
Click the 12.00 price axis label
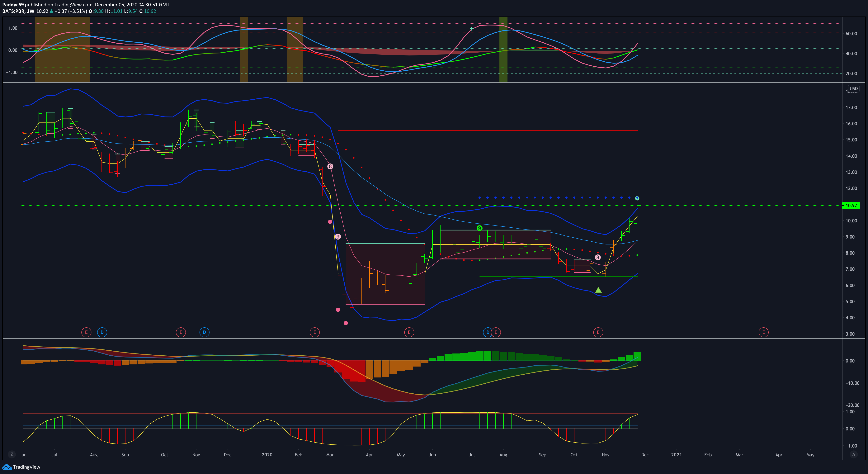851,188
